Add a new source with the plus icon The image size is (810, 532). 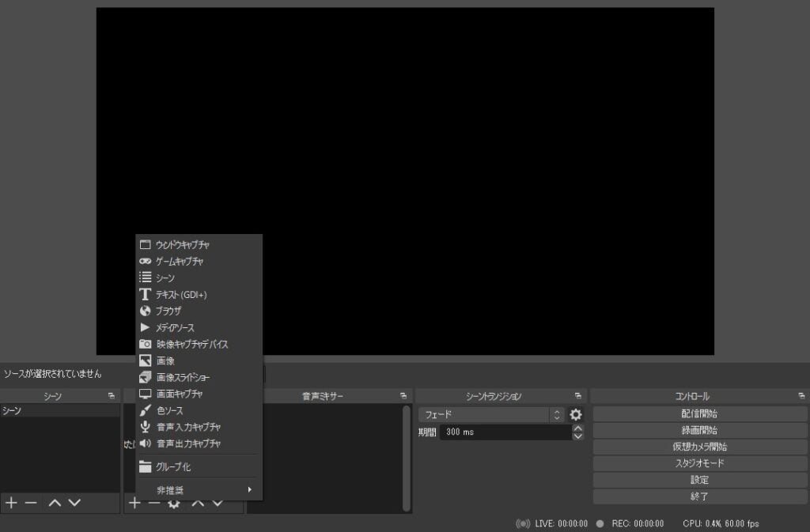[x=135, y=503]
